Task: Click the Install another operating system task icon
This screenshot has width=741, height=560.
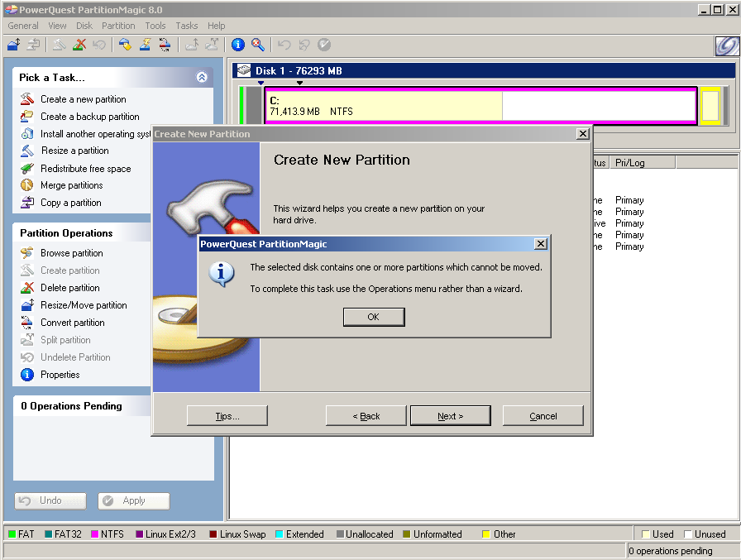Action: point(27,134)
